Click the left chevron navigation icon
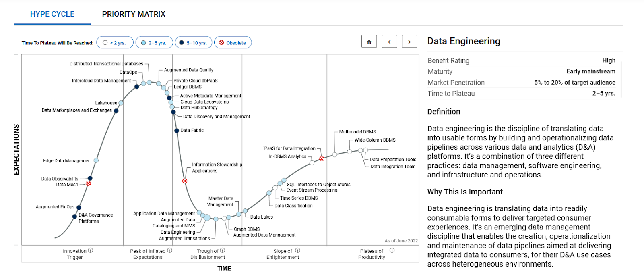Viewport: 644px width, 277px height. (389, 41)
